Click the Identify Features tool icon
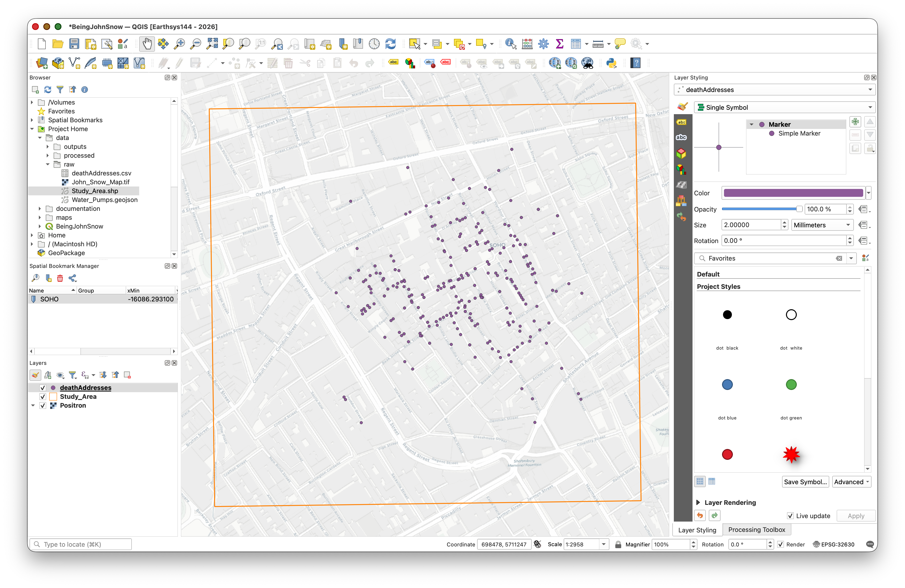 pyautogui.click(x=510, y=44)
